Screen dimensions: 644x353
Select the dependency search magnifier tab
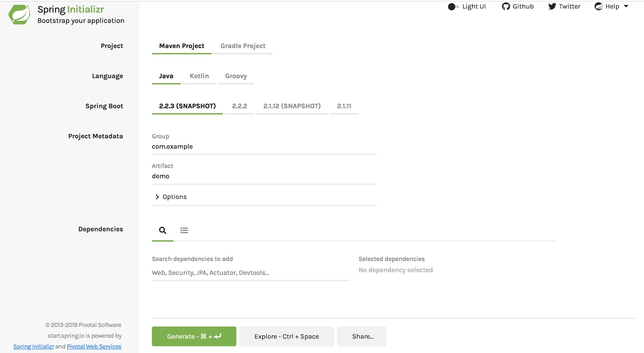[162, 230]
